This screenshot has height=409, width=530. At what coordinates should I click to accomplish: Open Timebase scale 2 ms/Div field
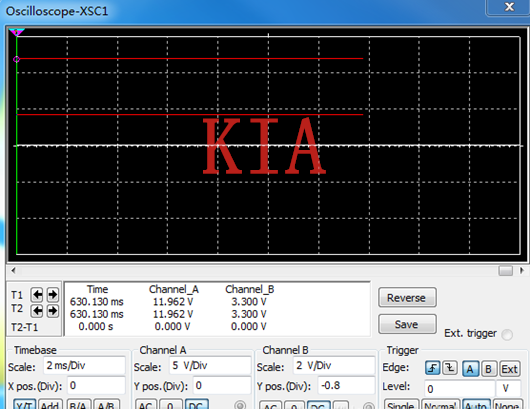(84, 366)
